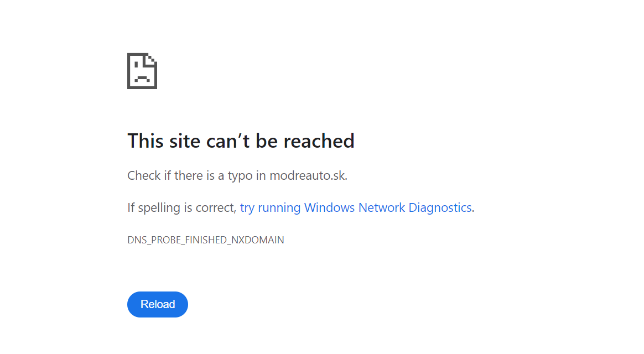Screen dimensions: 644x354
Task: Open the Windows Network Diagnostics link
Action: (356, 208)
